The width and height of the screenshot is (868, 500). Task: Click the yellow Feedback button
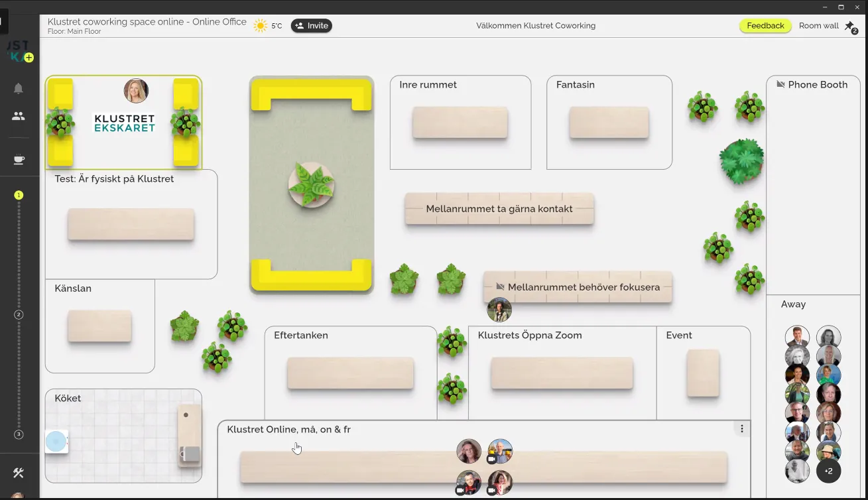pos(765,25)
